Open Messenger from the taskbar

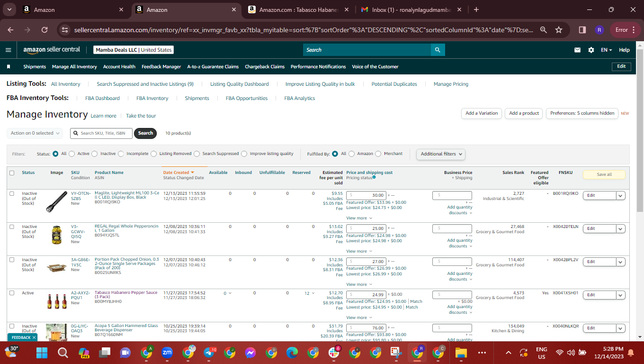tap(250, 353)
